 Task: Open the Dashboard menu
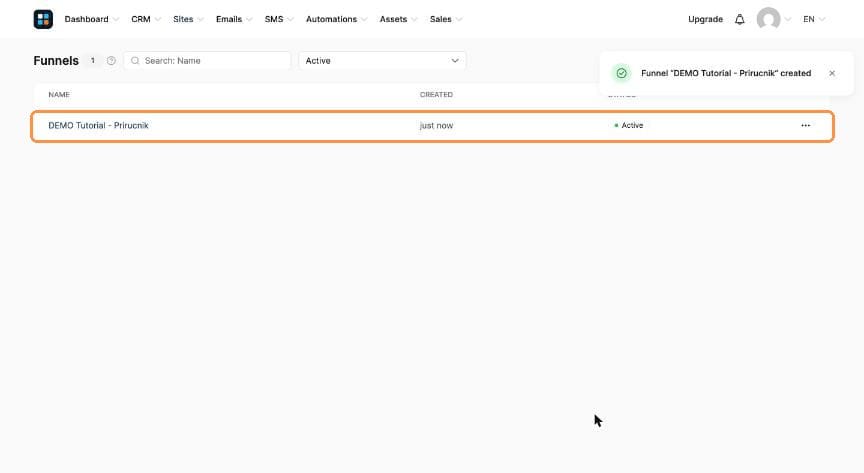91,19
